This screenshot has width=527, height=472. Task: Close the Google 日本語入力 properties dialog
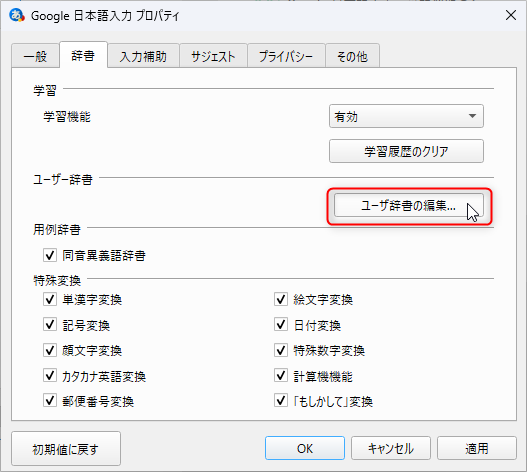click(x=511, y=15)
